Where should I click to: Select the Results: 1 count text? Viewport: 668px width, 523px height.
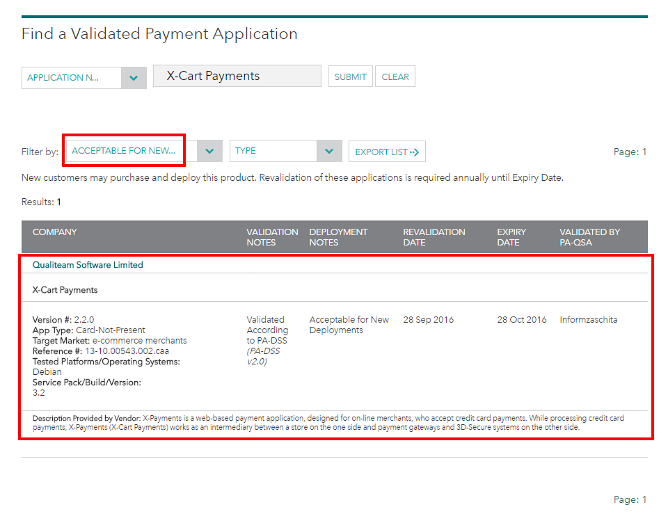click(41, 202)
